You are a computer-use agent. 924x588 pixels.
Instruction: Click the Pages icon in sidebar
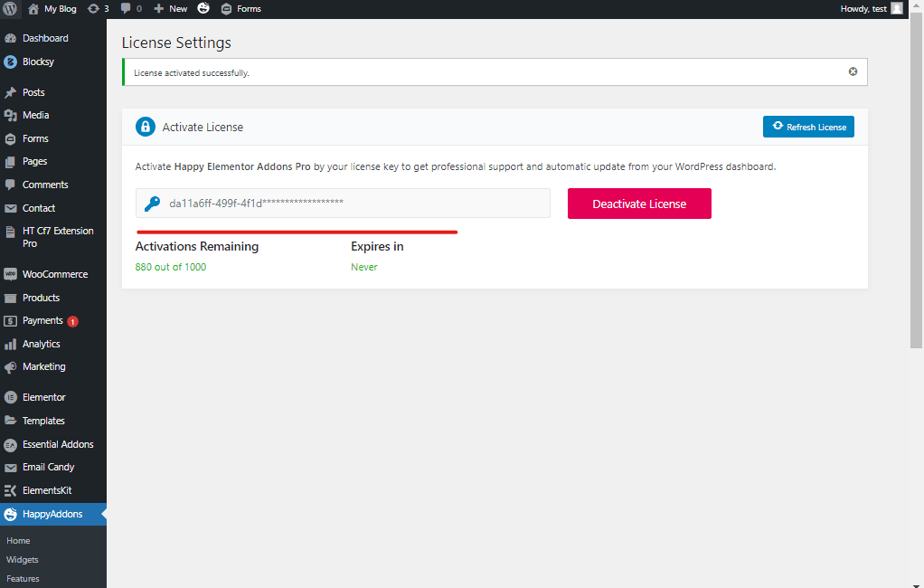[10, 162]
